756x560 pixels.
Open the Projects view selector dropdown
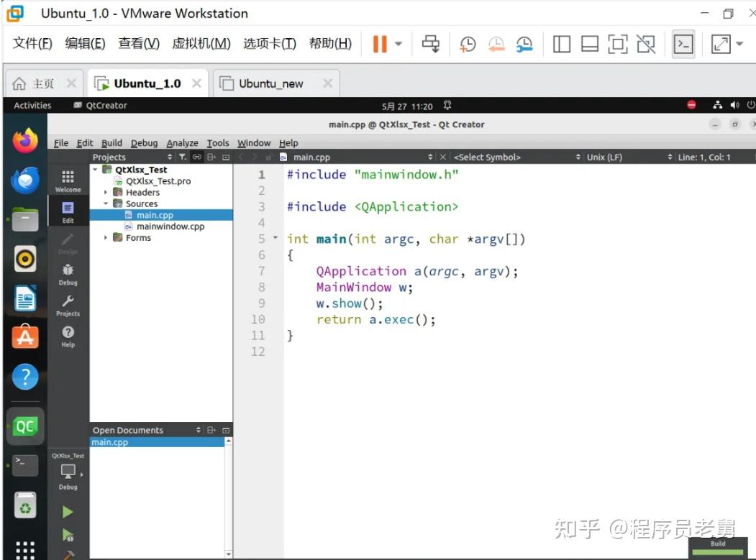tap(132, 157)
